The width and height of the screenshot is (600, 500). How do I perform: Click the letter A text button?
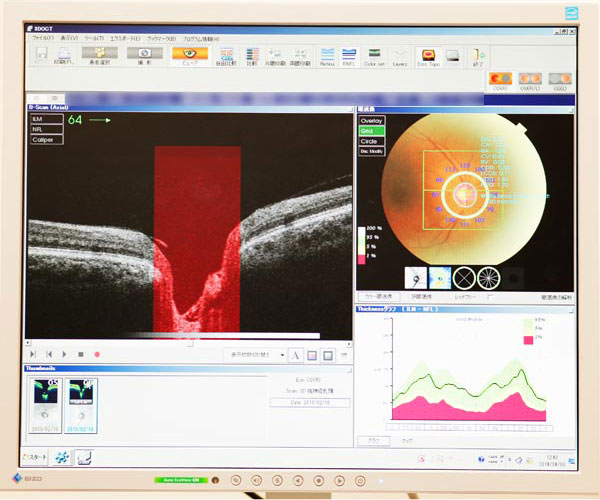[x=296, y=356]
